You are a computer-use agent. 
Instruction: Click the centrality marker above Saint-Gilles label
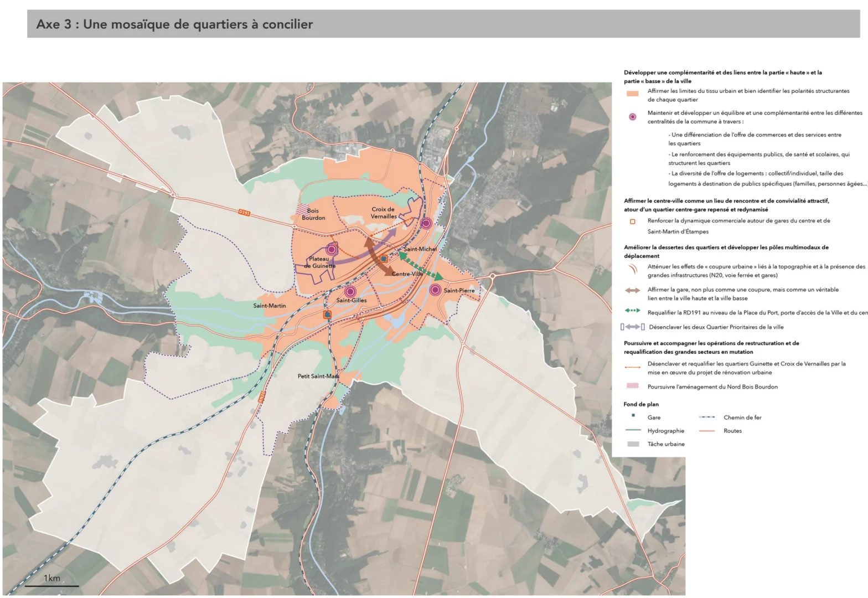coord(350,291)
